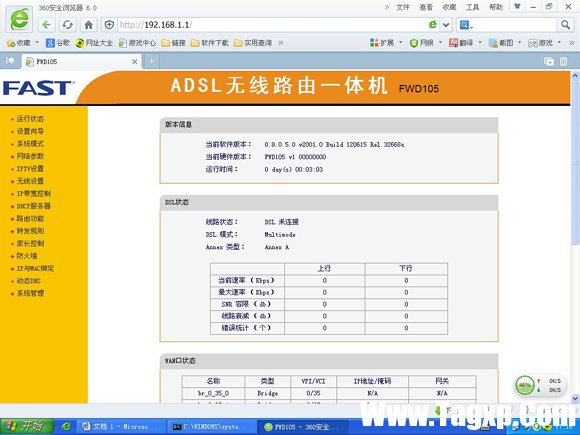Expand the 截图 dropdown arrow
This screenshot has height=435, width=580.
point(520,43)
